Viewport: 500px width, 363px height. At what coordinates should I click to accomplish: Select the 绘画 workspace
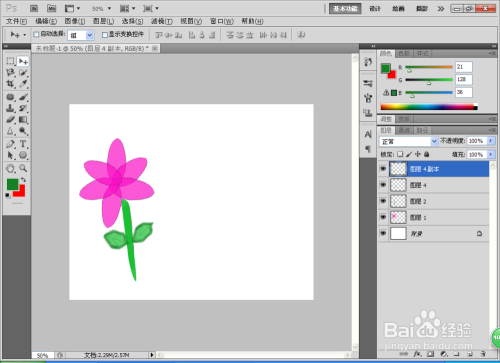[398, 9]
